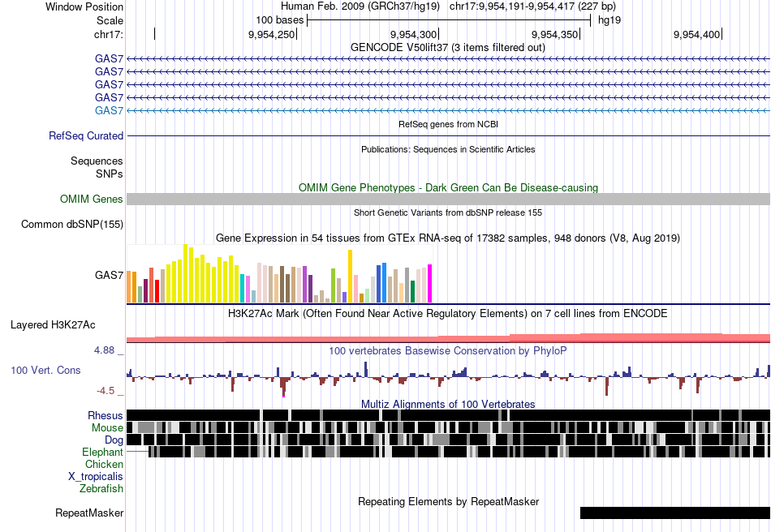Select the Common dbSNP(155) label
The image size is (771, 532).
click(71, 225)
